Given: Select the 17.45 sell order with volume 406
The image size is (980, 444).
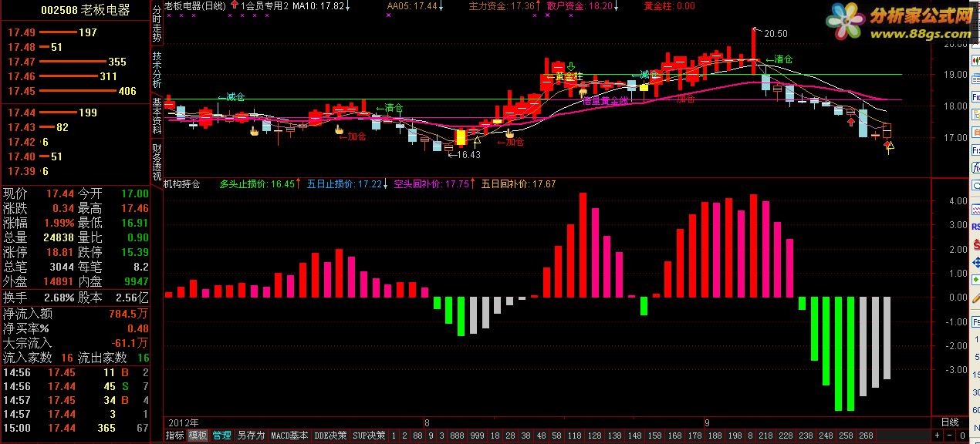Looking at the screenshot, I should tap(74, 91).
